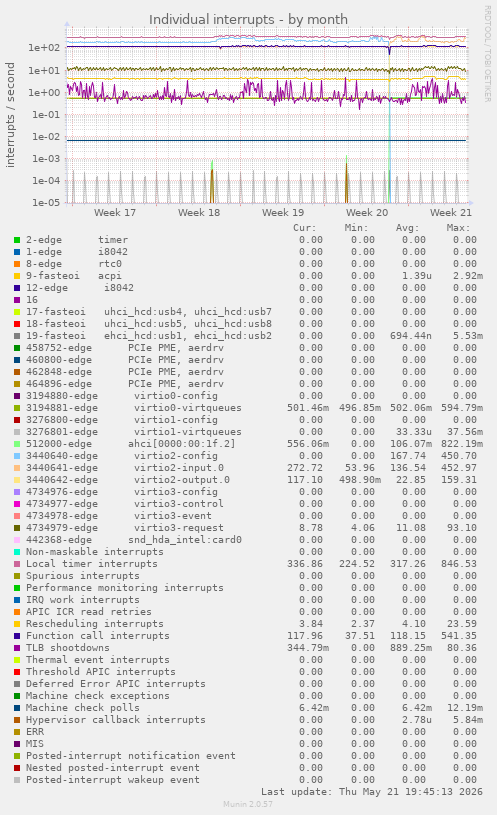The width and height of the screenshot is (497, 815).
Task: Click the pink Local timer interrupts swatch
Action: 17,564
